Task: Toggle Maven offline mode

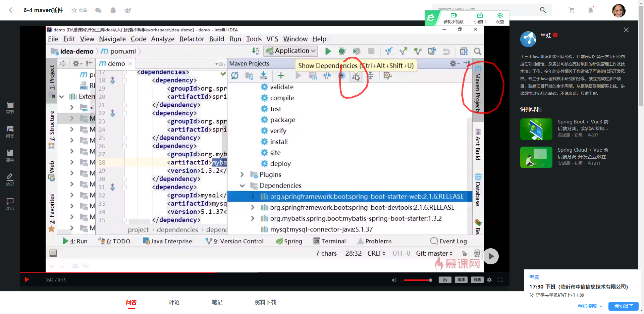Action: (x=327, y=76)
